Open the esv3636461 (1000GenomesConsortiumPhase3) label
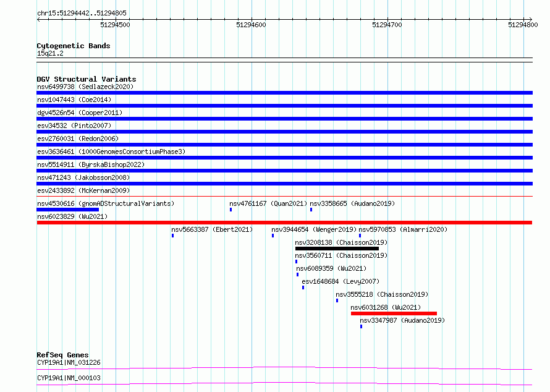Screen dimensions: 550x392 coord(111,151)
